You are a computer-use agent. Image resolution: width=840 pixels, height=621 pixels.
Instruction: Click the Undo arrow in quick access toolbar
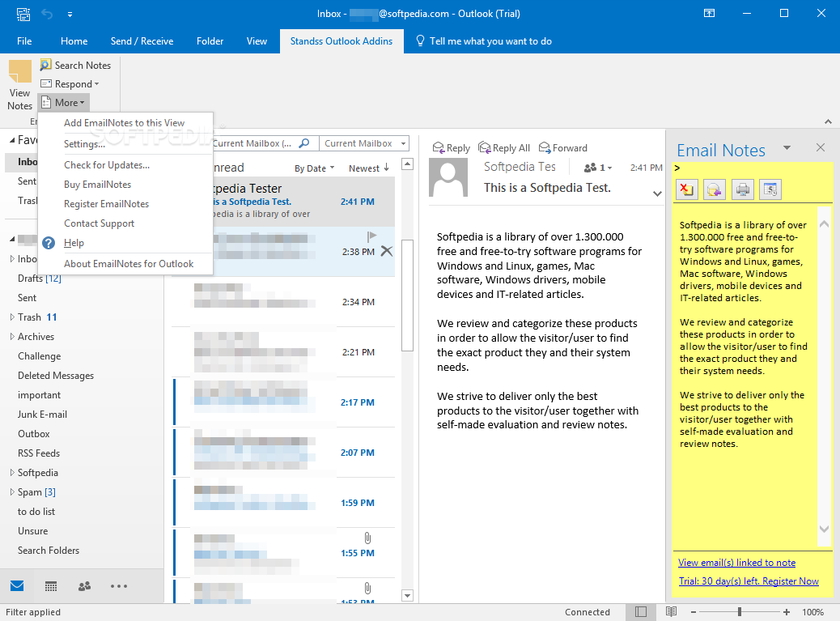(x=47, y=14)
